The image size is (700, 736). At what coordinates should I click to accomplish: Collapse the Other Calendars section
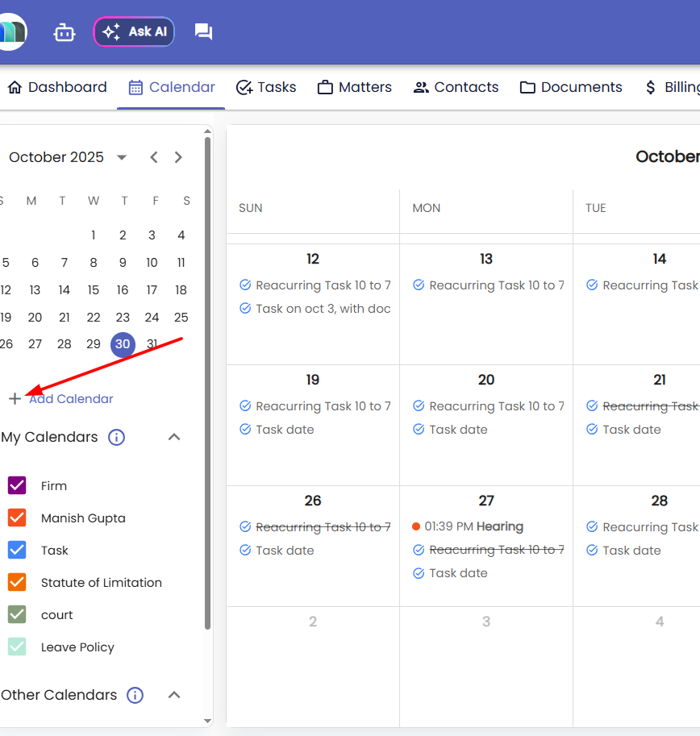click(174, 695)
